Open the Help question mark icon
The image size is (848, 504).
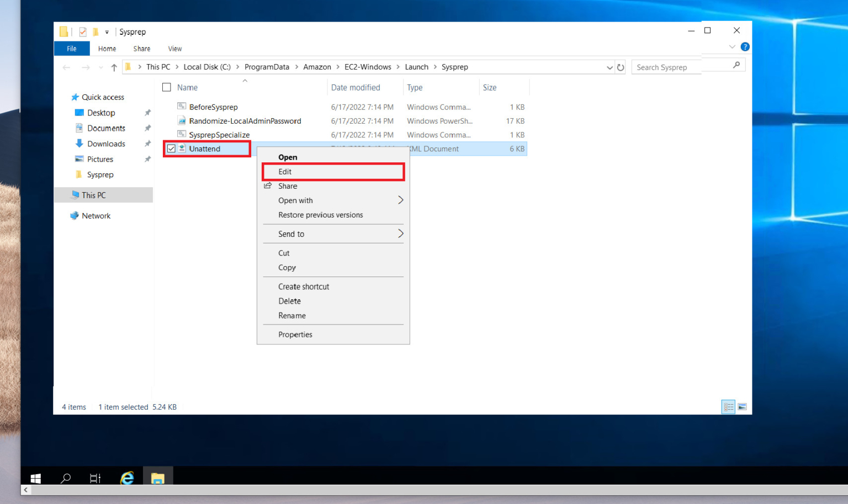(x=745, y=46)
